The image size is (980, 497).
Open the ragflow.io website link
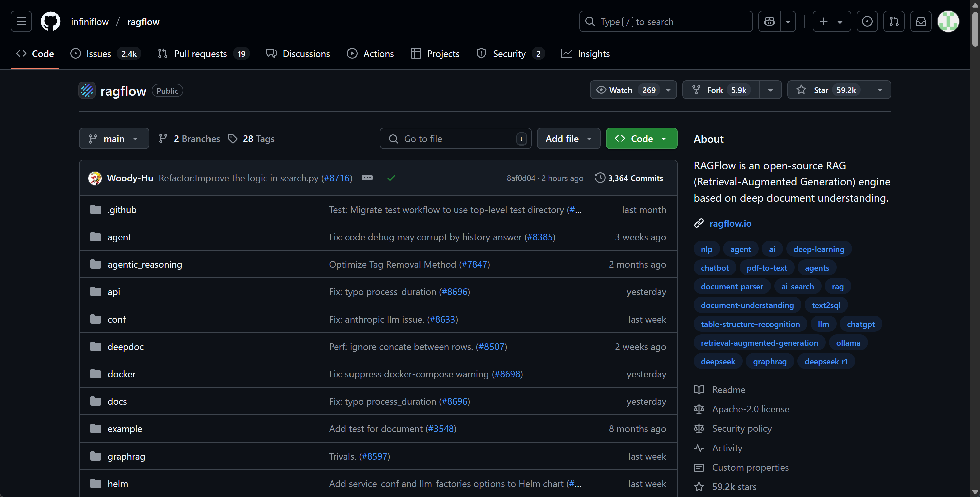click(x=730, y=223)
